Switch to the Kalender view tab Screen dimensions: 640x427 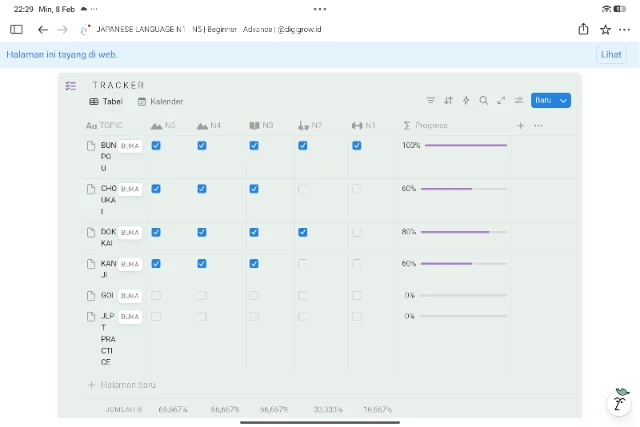pyautogui.click(x=160, y=102)
